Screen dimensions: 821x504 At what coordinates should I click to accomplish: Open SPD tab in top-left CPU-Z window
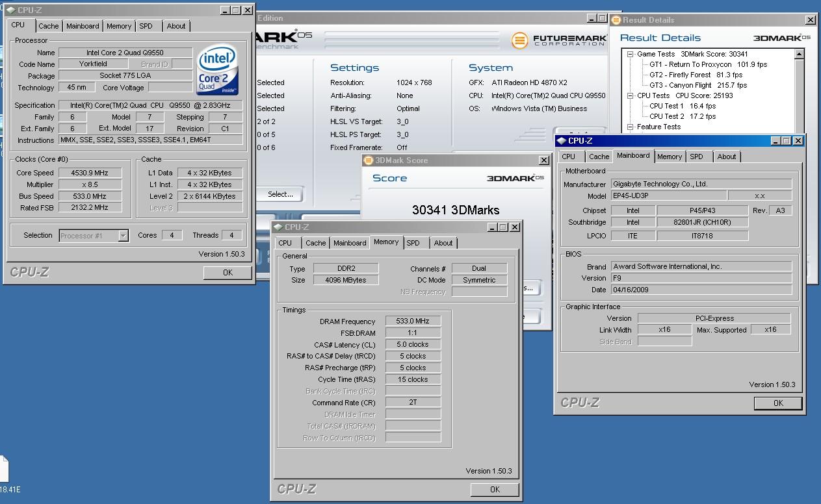click(x=146, y=26)
